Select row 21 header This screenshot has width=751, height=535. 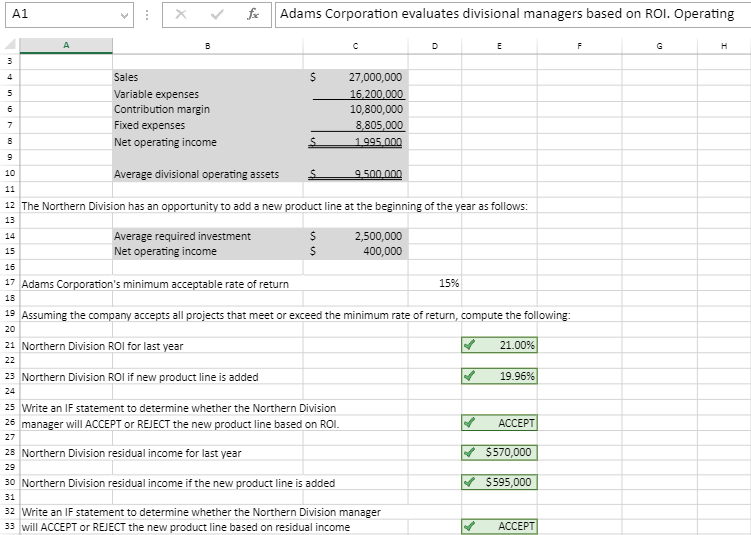click(x=10, y=345)
